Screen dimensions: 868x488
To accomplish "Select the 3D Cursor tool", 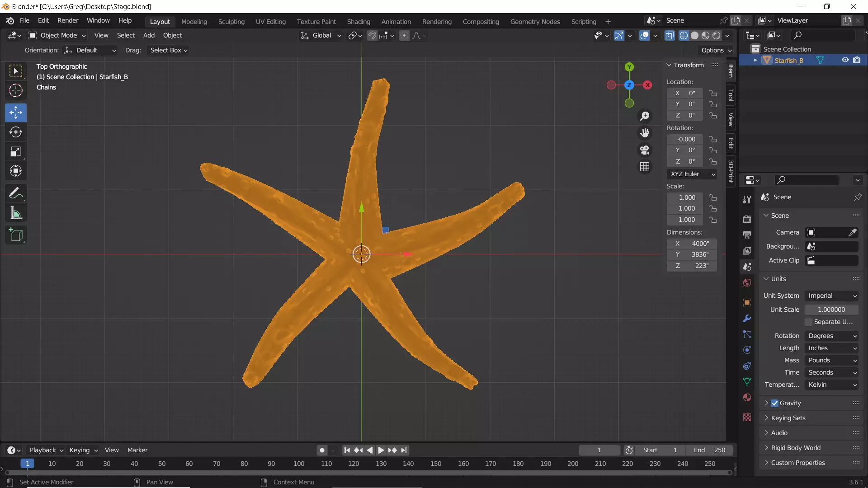I will coord(16,91).
